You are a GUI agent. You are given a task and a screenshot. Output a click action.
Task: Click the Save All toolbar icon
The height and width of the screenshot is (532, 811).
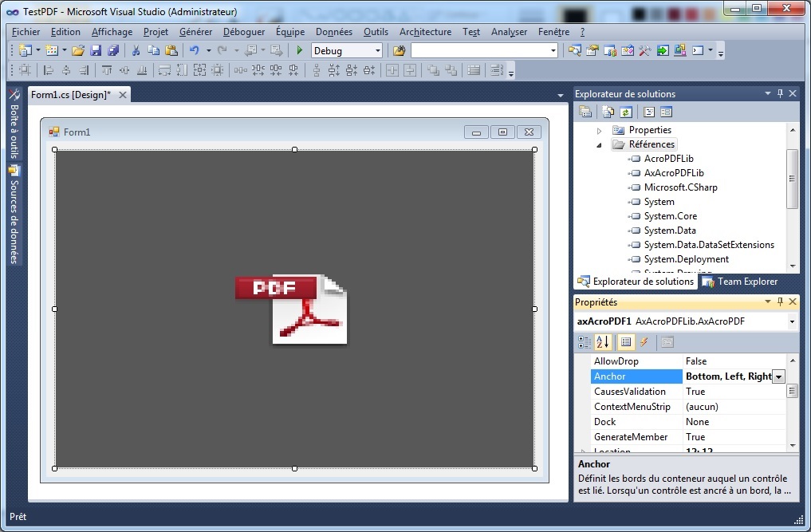[x=112, y=50]
